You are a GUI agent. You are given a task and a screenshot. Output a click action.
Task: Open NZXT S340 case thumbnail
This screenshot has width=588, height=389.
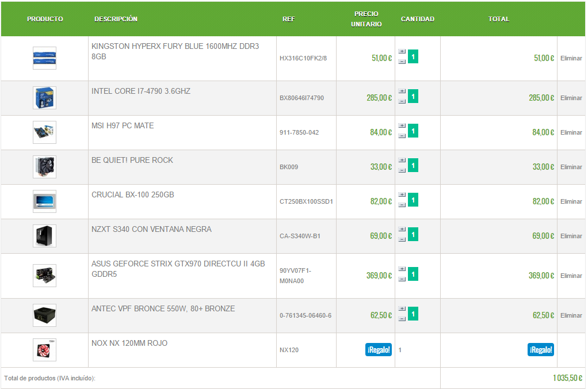click(x=45, y=236)
